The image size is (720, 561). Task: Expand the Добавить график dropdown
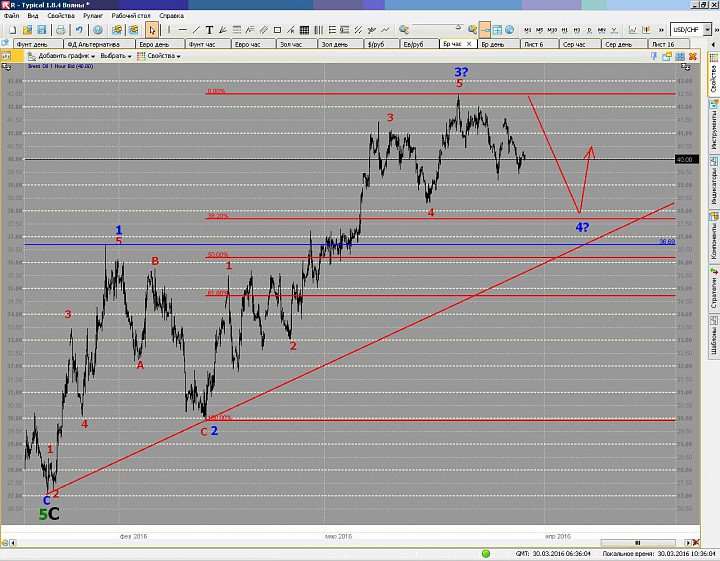pos(62,56)
